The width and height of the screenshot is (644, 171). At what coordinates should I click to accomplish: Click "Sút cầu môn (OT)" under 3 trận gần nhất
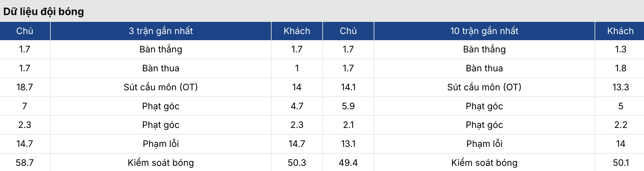point(161,87)
